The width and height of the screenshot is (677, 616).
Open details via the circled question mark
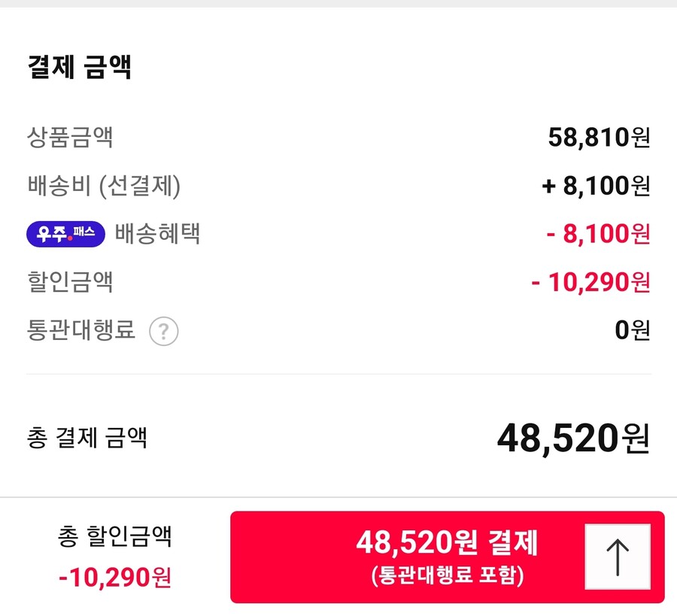tap(164, 331)
